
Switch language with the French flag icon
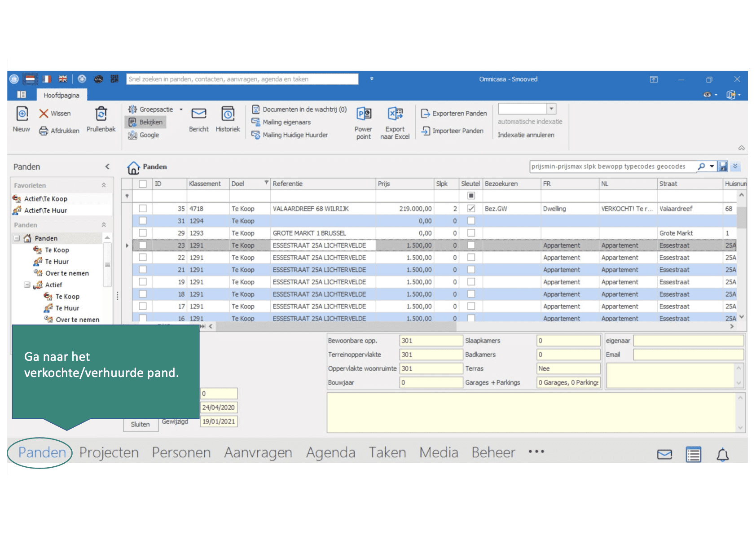pos(47,79)
